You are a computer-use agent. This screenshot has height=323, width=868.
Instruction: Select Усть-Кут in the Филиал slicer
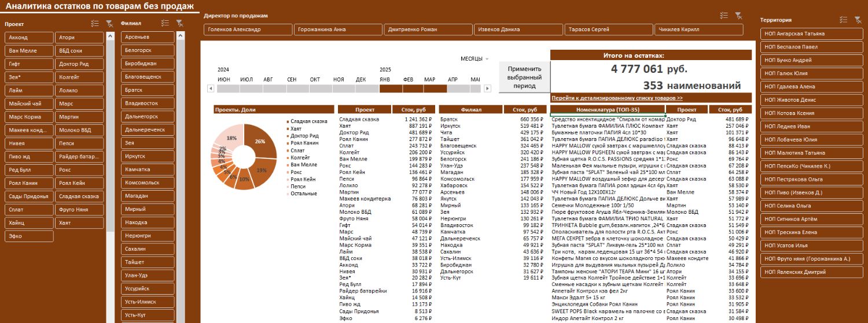148,315
